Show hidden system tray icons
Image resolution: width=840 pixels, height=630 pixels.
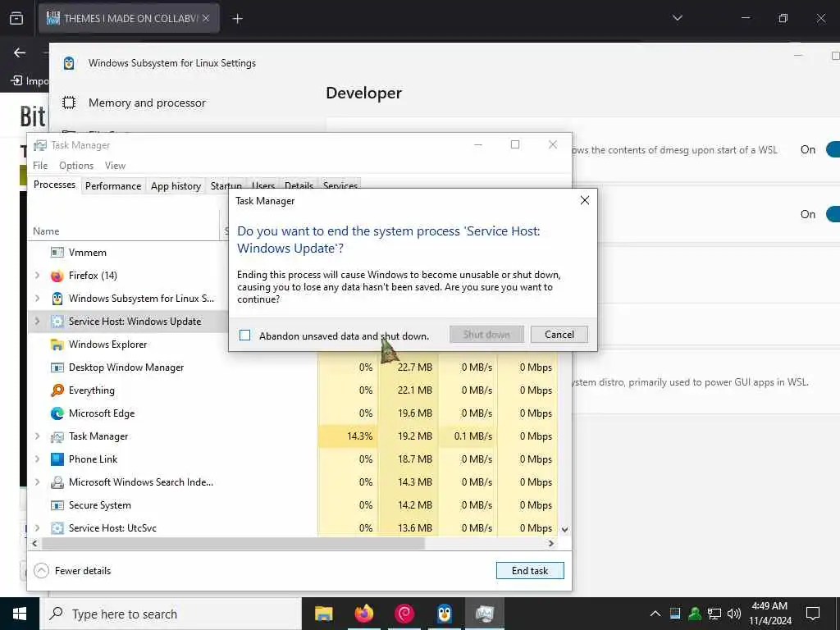[655, 614]
